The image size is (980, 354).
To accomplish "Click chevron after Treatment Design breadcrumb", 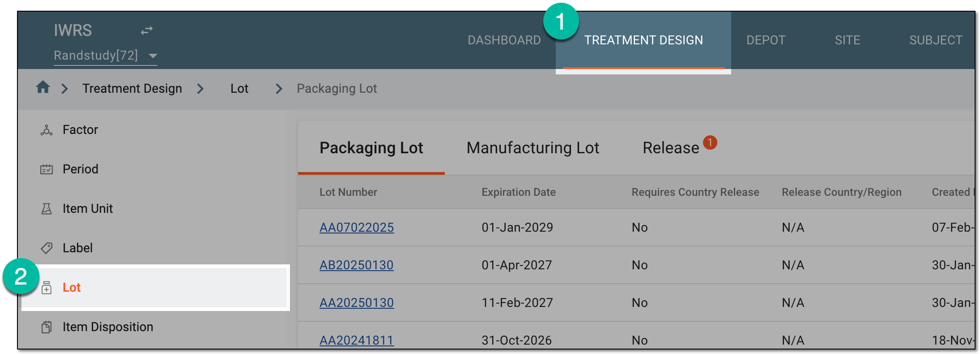I will click(200, 89).
